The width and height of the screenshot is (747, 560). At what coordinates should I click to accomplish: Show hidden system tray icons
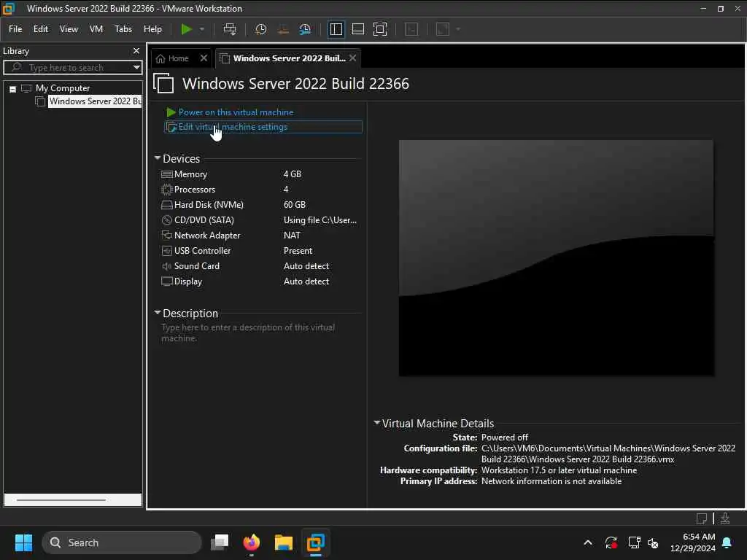588,542
